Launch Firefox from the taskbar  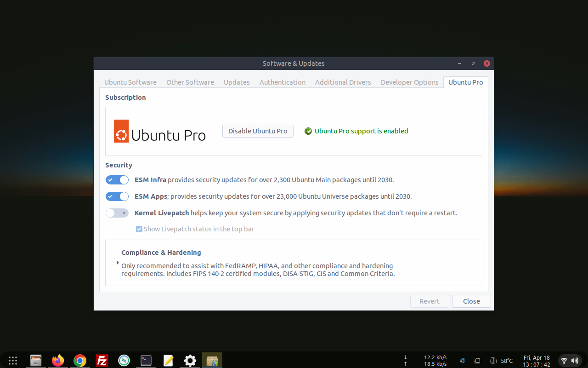click(x=58, y=361)
